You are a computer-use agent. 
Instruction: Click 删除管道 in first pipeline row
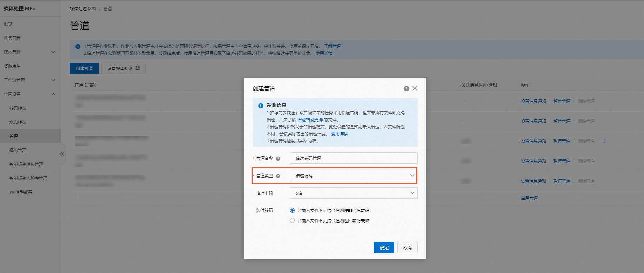(x=586, y=101)
